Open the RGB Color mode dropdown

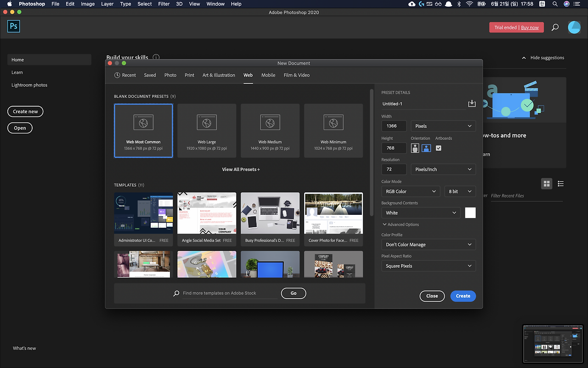411,191
